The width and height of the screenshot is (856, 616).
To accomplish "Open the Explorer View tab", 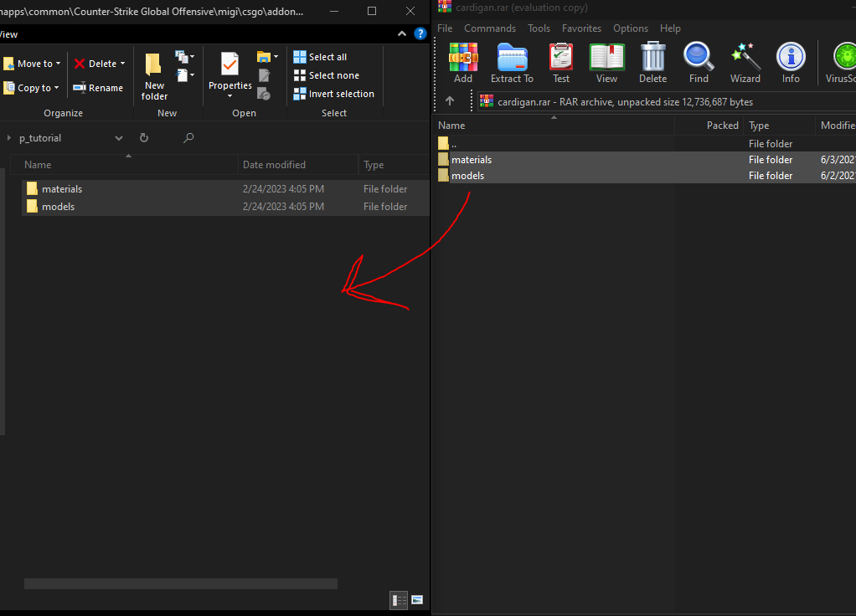I will click(8, 34).
